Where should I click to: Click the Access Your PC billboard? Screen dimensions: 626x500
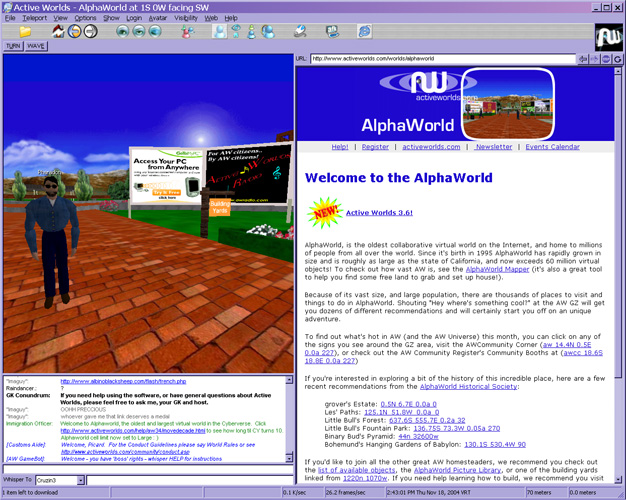coord(166,176)
